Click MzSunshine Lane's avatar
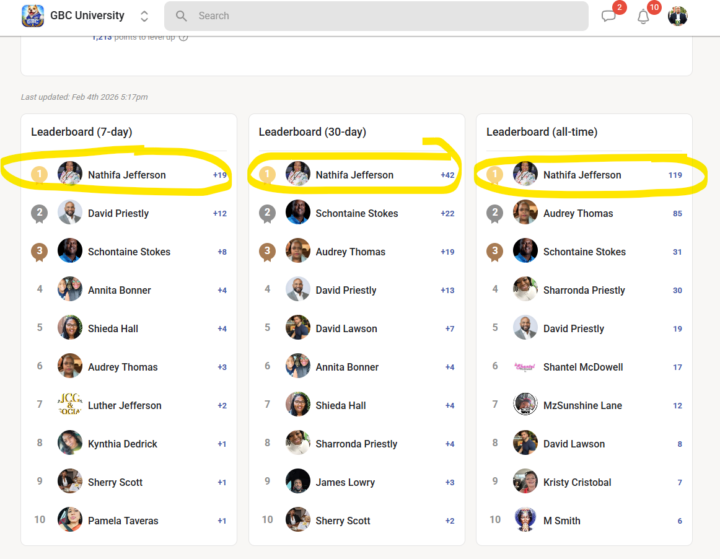The height and width of the screenshot is (559, 720). (526, 405)
